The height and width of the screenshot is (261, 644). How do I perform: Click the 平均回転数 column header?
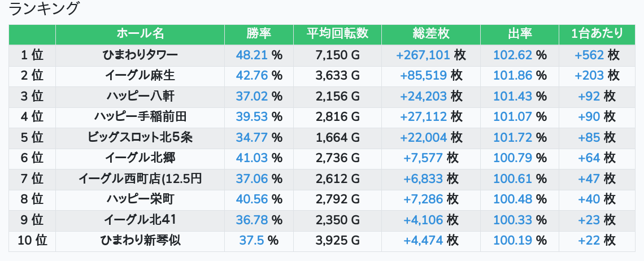[x=337, y=33]
